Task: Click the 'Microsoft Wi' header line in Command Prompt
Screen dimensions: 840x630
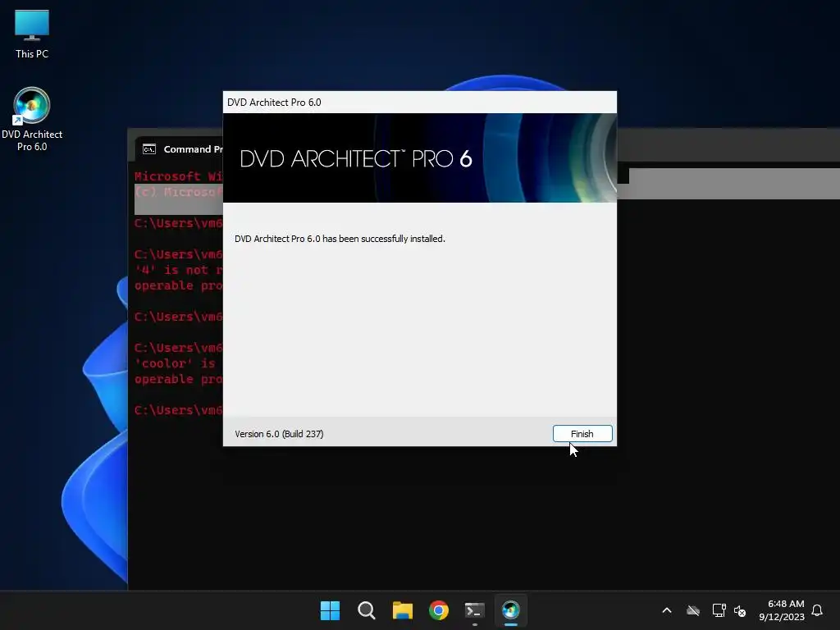Action: (178, 177)
